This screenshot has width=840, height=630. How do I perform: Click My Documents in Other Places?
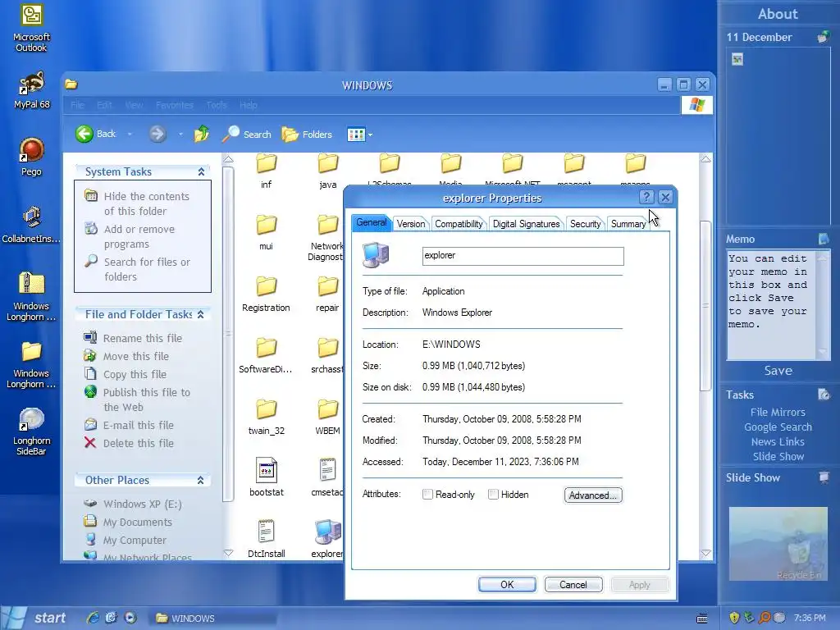138,522
